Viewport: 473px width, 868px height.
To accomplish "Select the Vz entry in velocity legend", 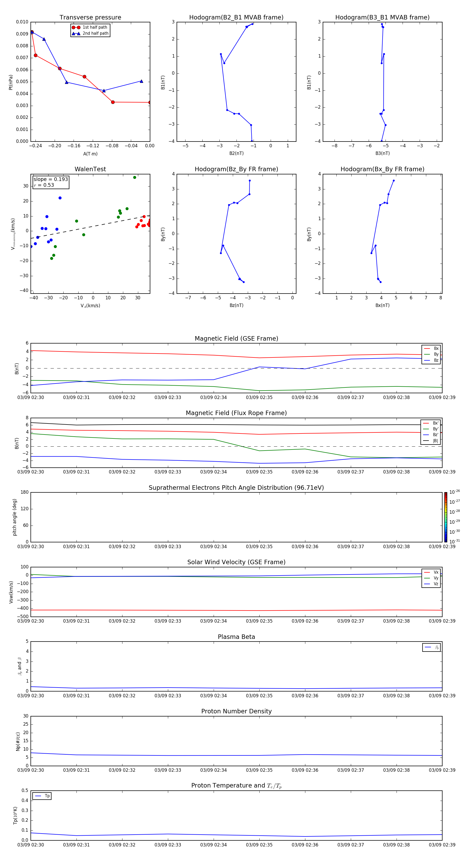I will coord(431,584).
